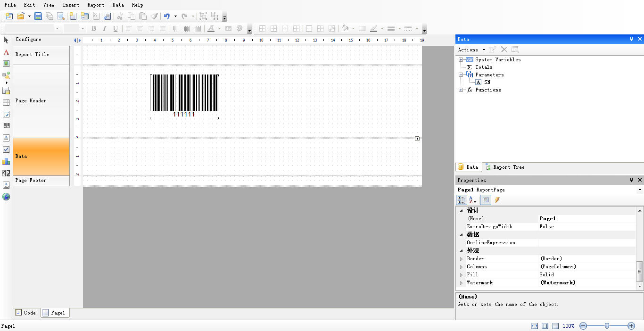Click the bands collapse arrows next to Configure
This screenshot has width=644, height=331.
click(x=77, y=40)
